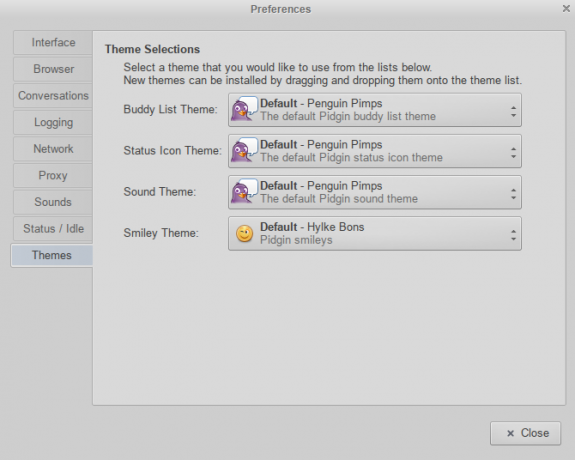Click 'The default Pidgin sound theme' text
The width and height of the screenshot is (575, 460).
pyautogui.click(x=339, y=198)
